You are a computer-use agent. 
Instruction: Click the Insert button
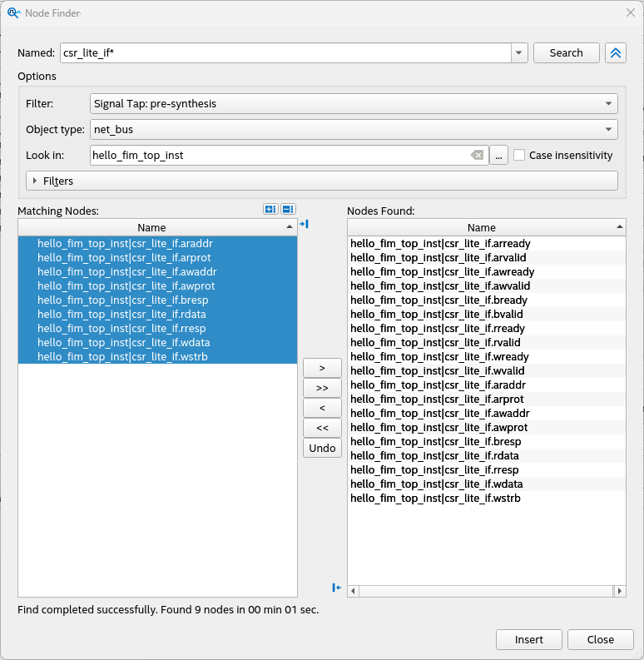528,639
